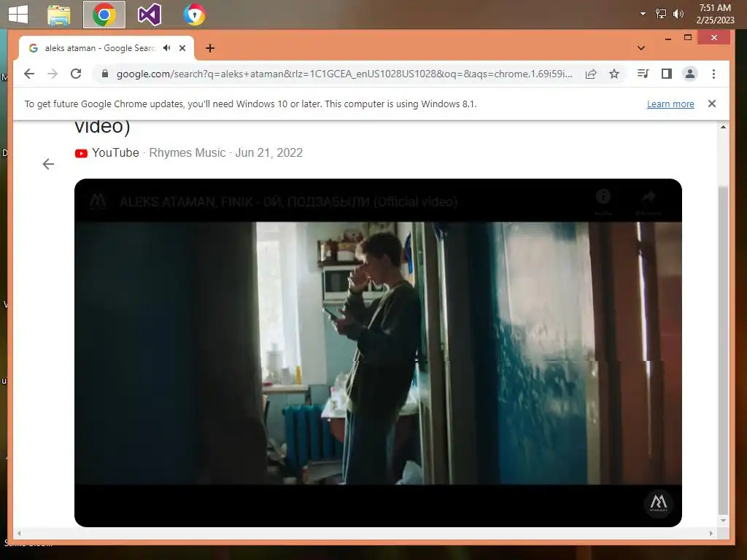Click the Rhymes Music channel name
This screenshot has width=747, height=560.
187,153
